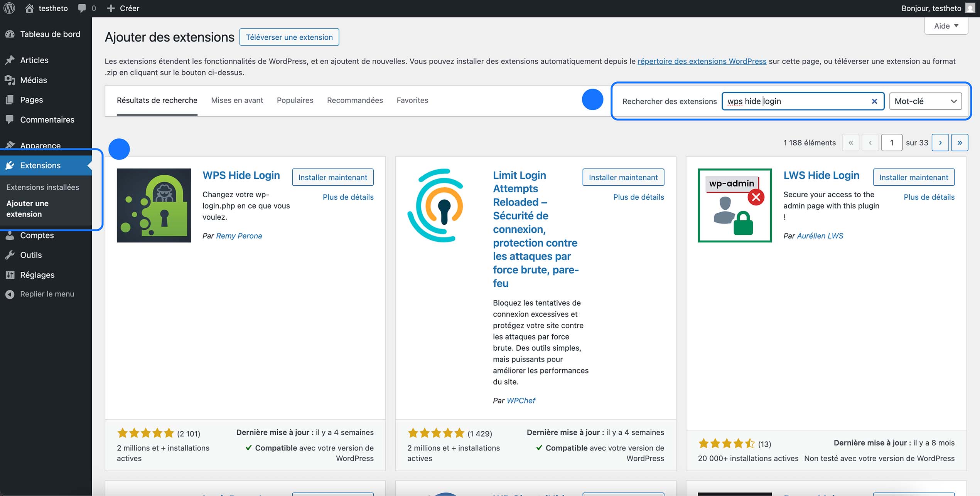
Task: Select Commentaires in the admin sidebar
Action: pyautogui.click(x=47, y=119)
